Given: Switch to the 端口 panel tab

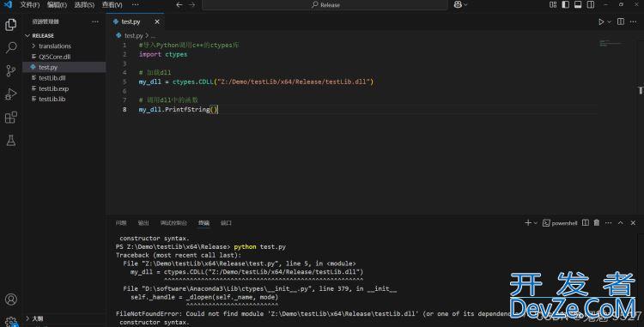Looking at the screenshot, I should coord(226,223).
